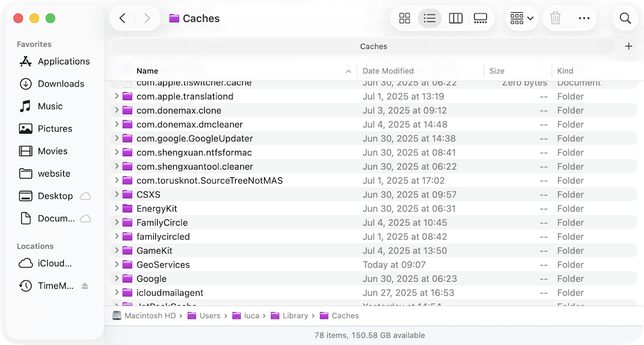Expand the FamilyCircle folder
The width and height of the screenshot is (644, 345).
click(x=117, y=222)
